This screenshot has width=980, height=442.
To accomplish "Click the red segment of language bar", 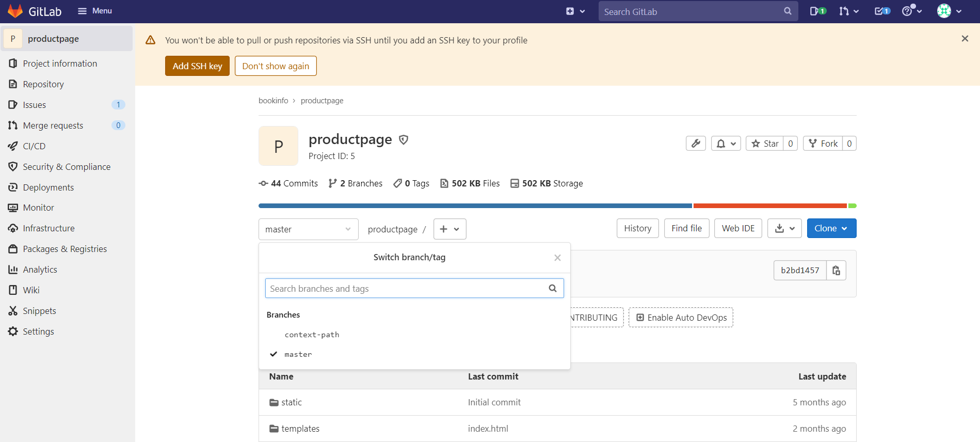I will (770, 206).
